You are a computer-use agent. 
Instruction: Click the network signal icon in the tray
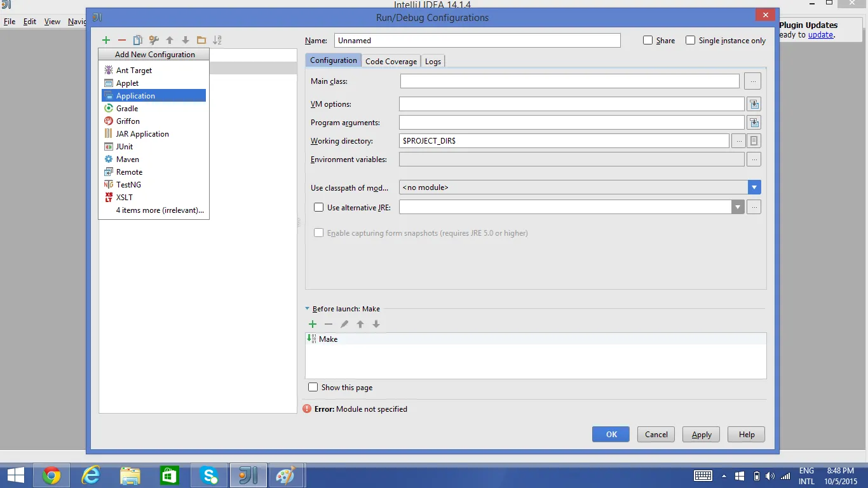(x=785, y=476)
